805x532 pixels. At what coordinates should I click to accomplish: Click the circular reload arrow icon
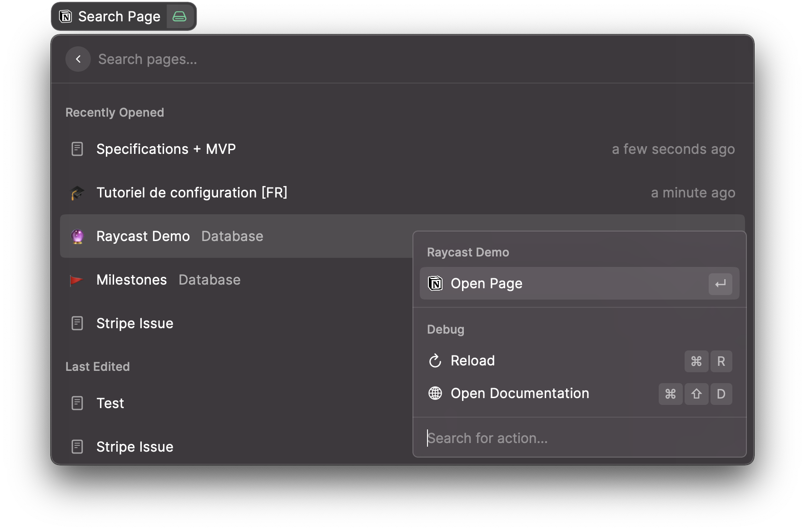(x=435, y=361)
